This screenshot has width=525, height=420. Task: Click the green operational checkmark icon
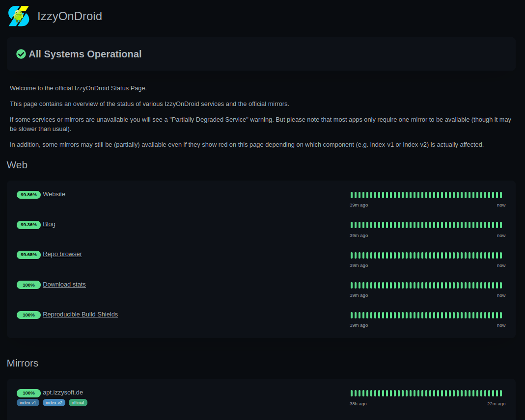21,54
